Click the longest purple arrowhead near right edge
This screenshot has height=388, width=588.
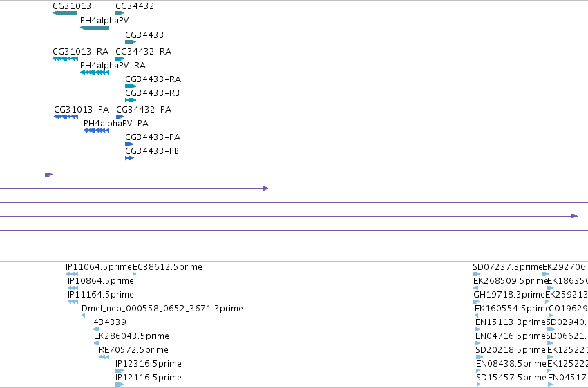[573, 216]
